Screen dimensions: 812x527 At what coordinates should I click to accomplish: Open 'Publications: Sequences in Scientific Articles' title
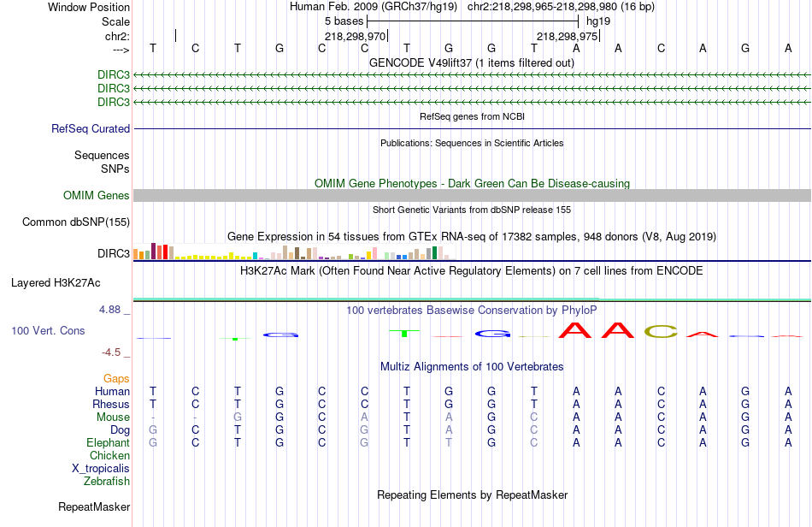tap(472, 143)
